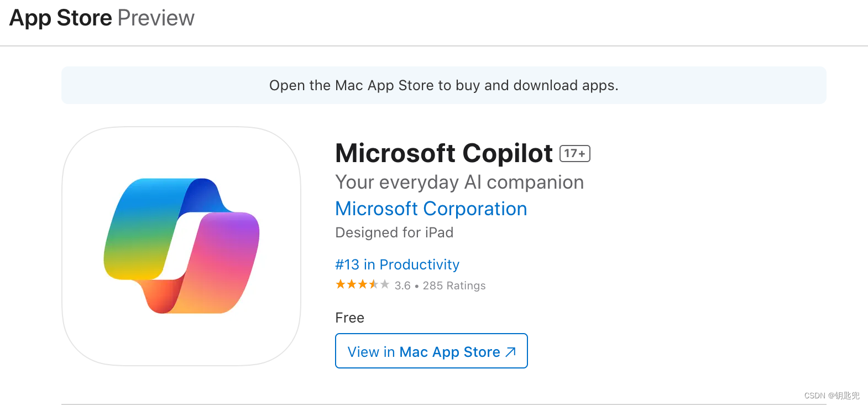Click the Microsoft Copilot app icon

(x=181, y=246)
